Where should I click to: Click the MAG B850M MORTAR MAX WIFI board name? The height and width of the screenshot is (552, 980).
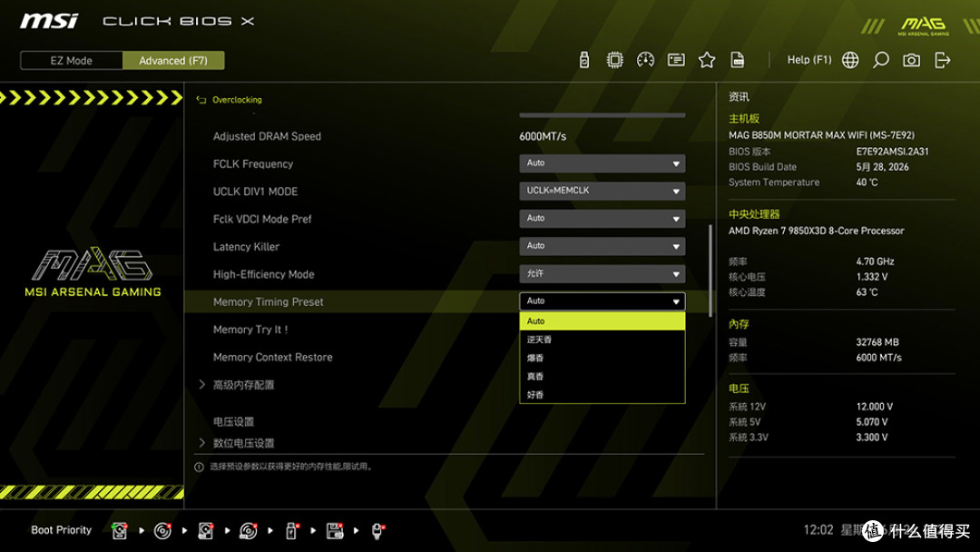click(x=821, y=135)
